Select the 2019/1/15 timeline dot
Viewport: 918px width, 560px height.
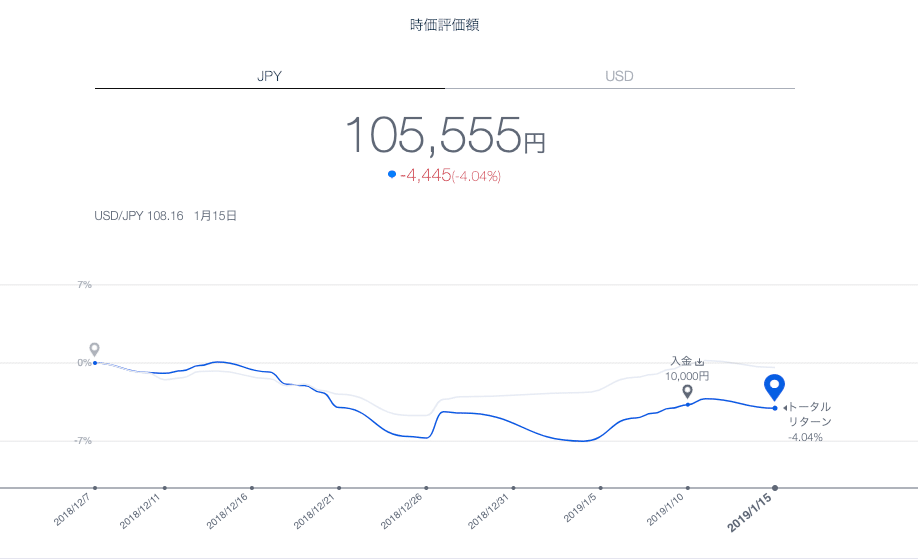pos(775,488)
